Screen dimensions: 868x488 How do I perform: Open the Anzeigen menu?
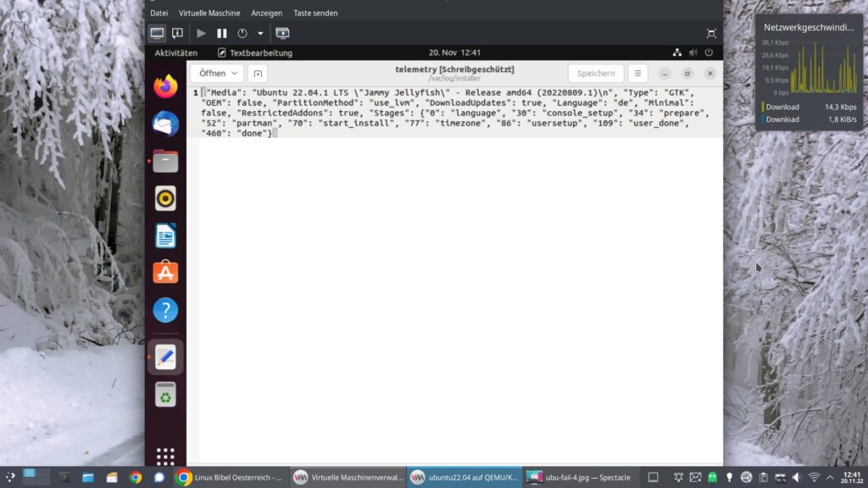pyautogui.click(x=267, y=13)
